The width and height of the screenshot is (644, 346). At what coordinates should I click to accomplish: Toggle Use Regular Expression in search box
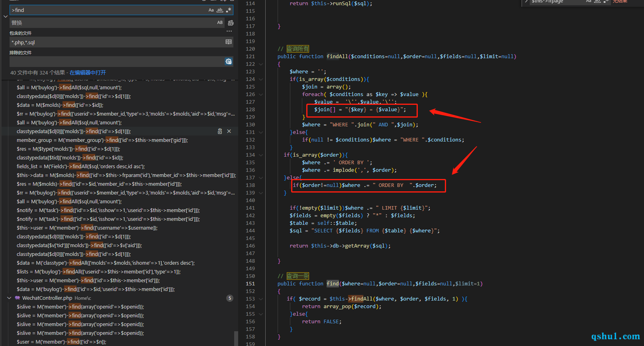click(229, 10)
